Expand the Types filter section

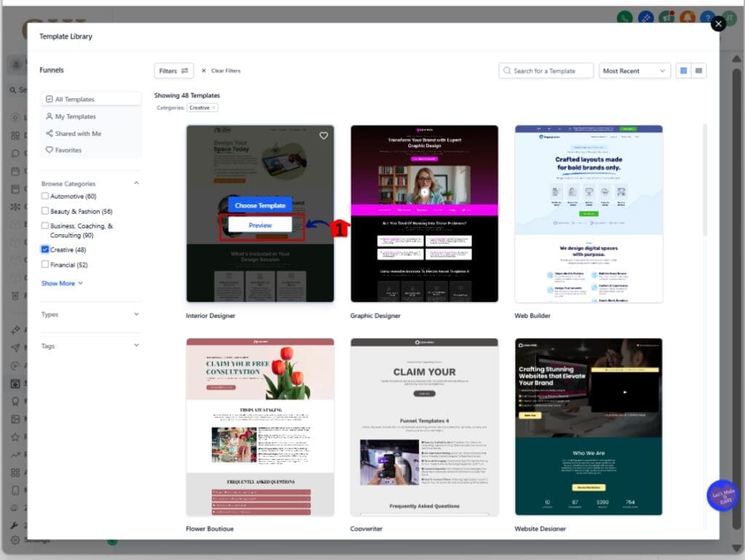(90, 315)
